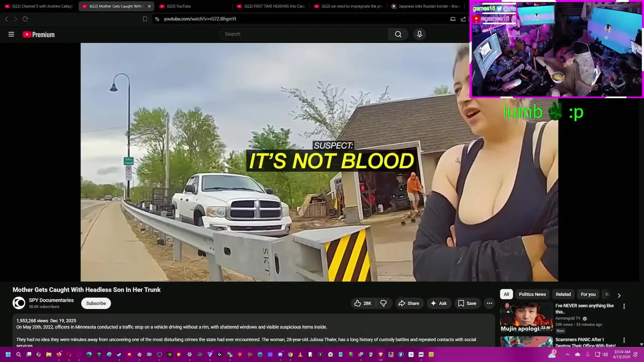This screenshot has width=644, height=362.
Task: Close the Mother Gets Caught tab
Action: [149, 6]
